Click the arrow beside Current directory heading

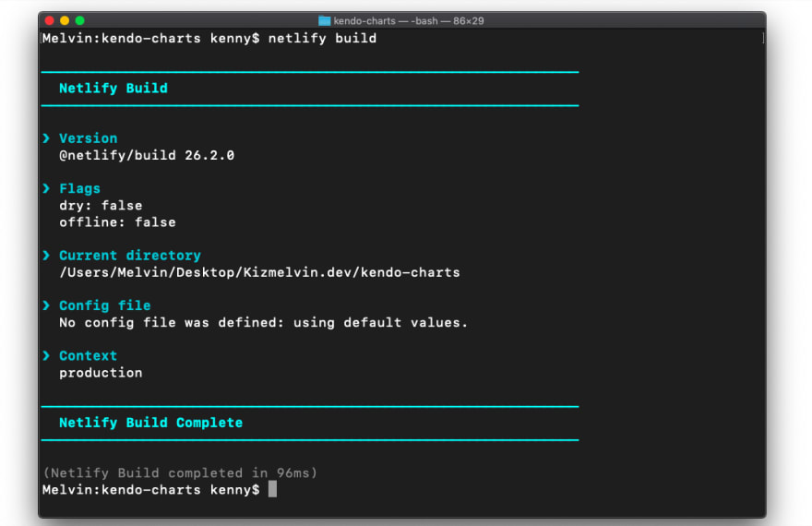coord(47,255)
